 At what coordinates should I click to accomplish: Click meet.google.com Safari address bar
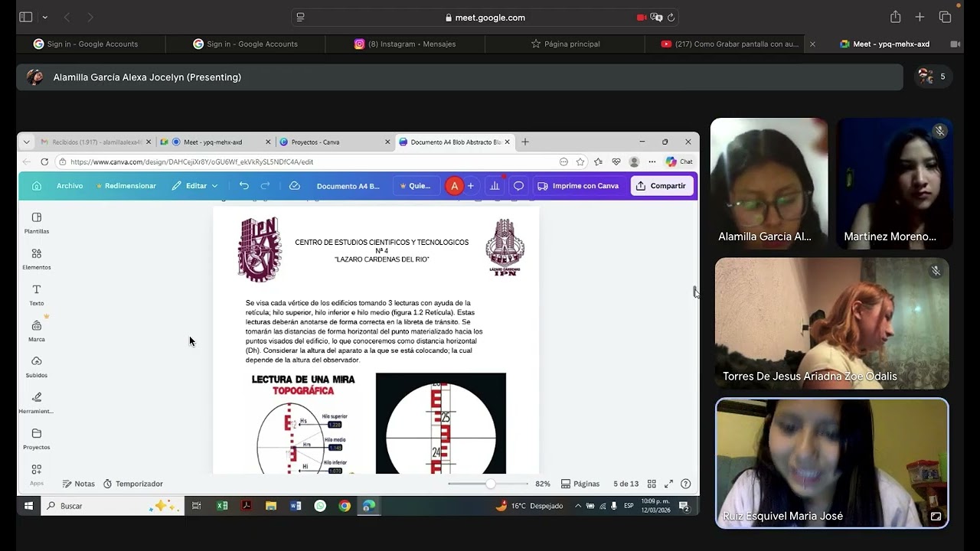click(x=485, y=17)
